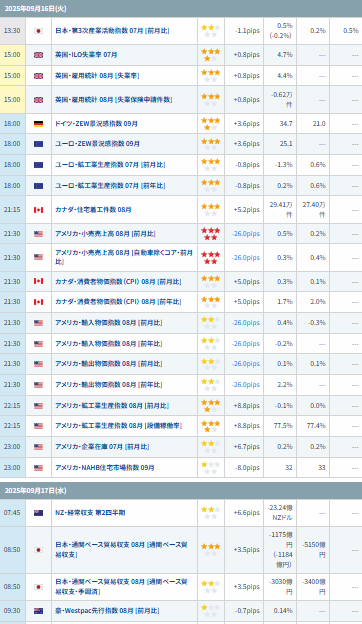Viewport: 362px width, 624px height.
Task: Click the UK flag beside 英国・ILO失業率 07月
Action: click(x=38, y=55)
